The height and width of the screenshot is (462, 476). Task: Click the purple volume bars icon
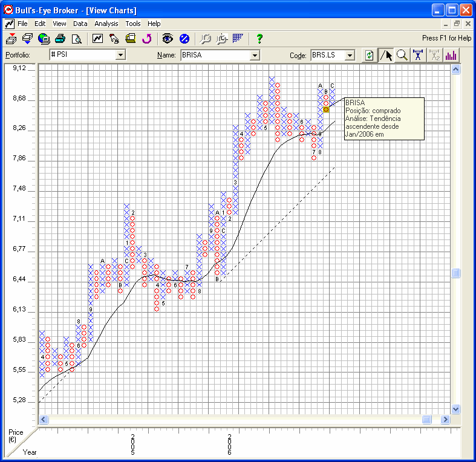point(451,55)
